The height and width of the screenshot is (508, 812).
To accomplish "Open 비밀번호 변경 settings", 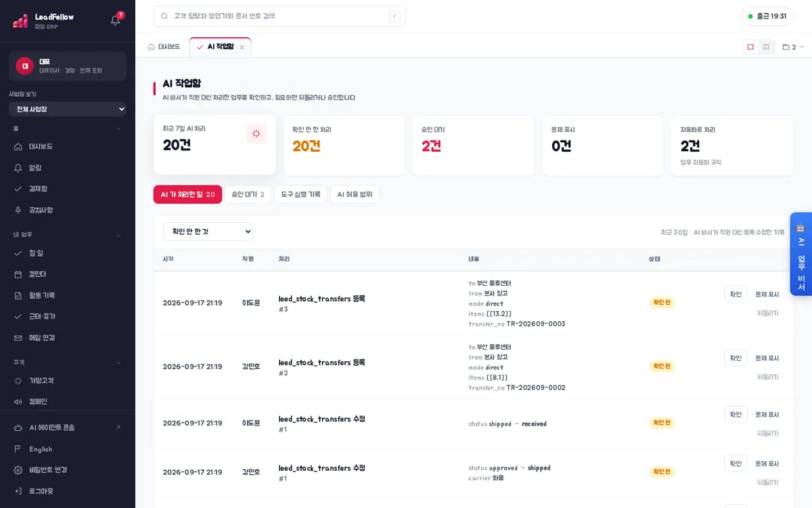I will pyautogui.click(x=68, y=469).
